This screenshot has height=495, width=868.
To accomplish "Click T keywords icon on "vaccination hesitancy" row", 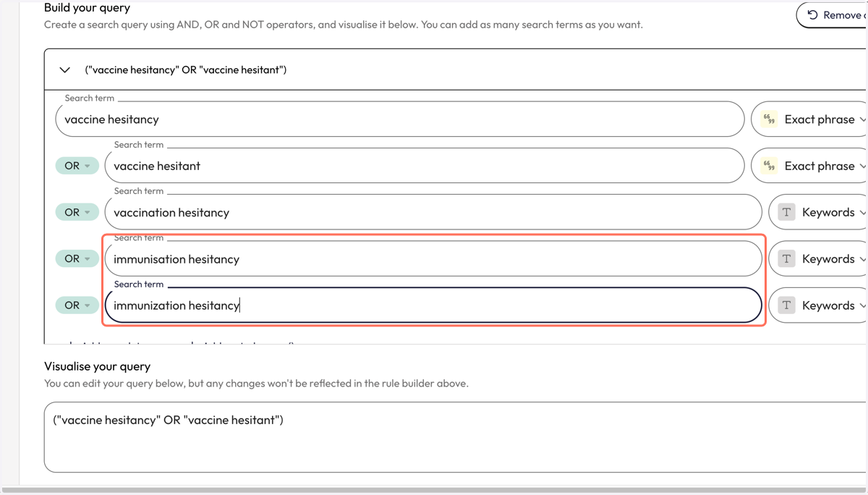I will coord(787,213).
